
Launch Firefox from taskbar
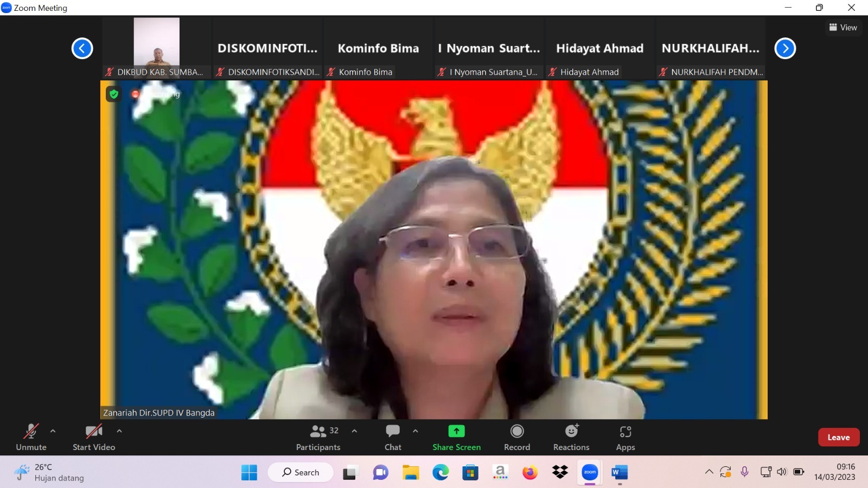click(530, 472)
